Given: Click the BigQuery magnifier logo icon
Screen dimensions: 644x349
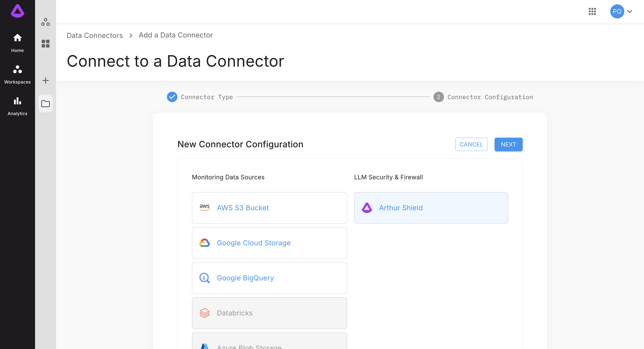Looking at the screenshot, I should (205, 278).
